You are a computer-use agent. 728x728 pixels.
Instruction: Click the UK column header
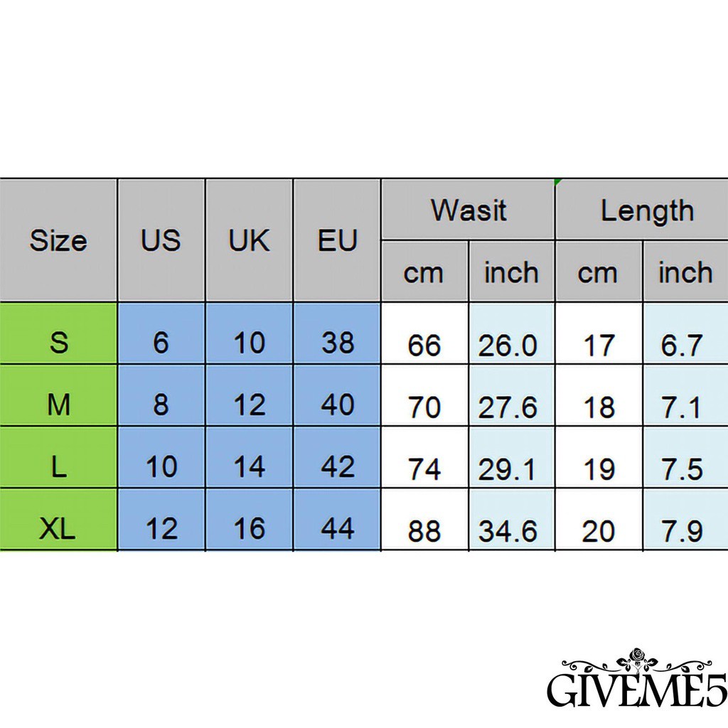249,240
